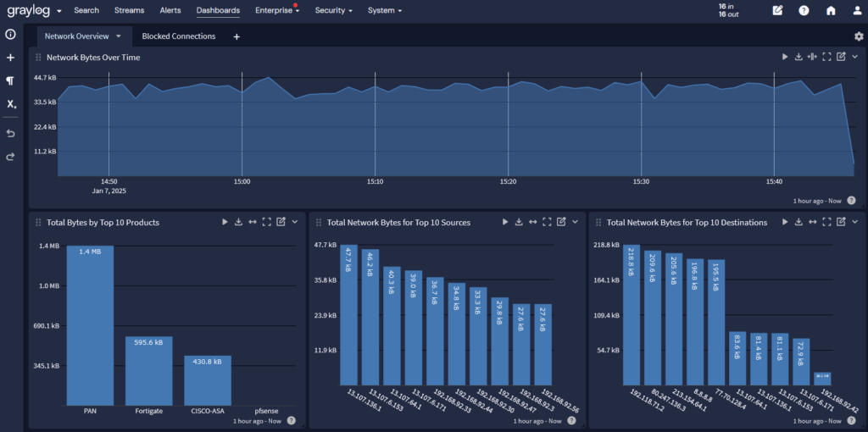Screen dimensions: 868x432
Task: Edit the Total Network Bytes Top 10 Sources widget
Action: (560, 222)
